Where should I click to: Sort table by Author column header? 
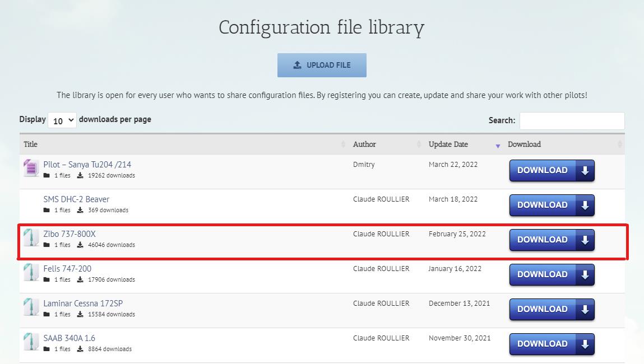(x=386, y=144)
